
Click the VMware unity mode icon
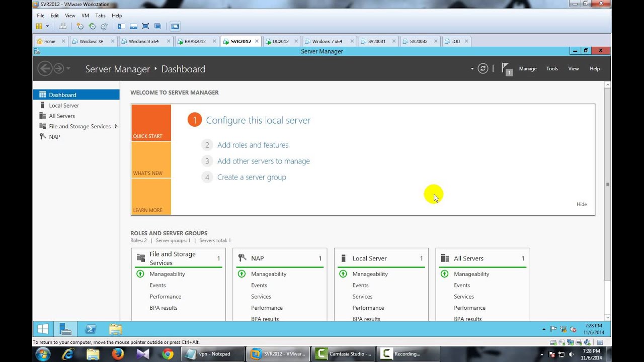157,26
